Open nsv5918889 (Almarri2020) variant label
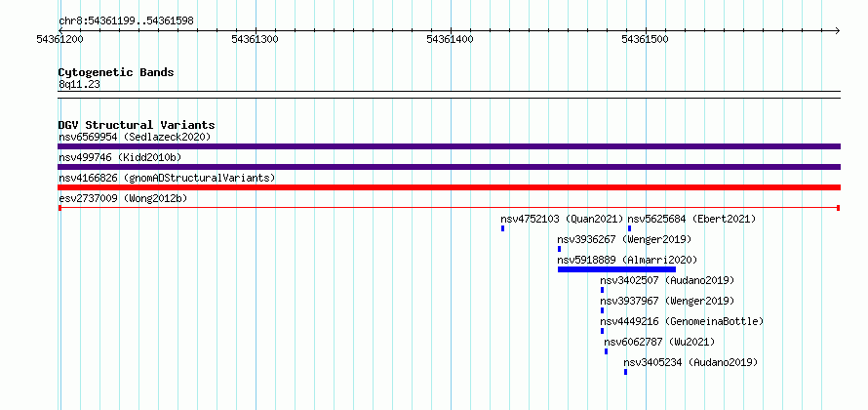 coord(627,260)
